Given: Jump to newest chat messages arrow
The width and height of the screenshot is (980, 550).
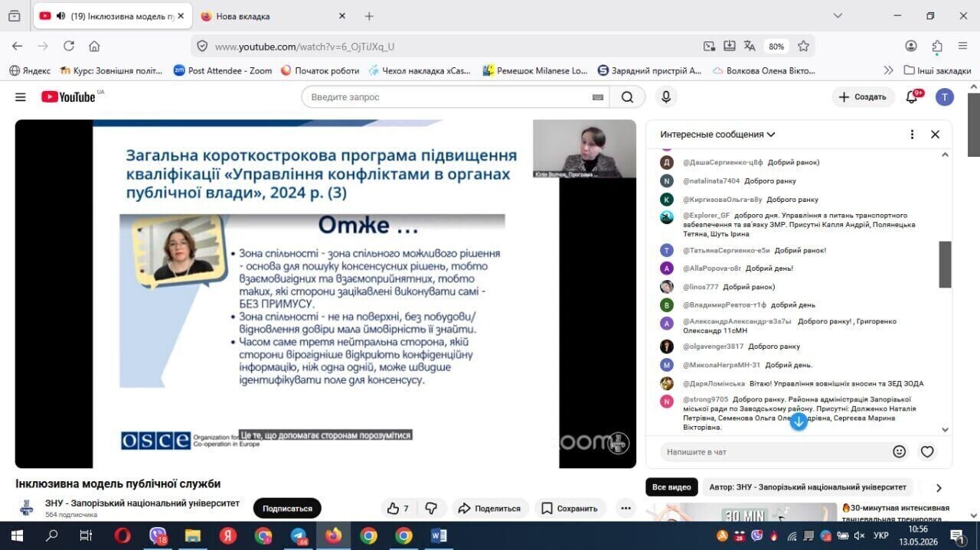Looking at the screenshot, I should (x=799, y=421).
